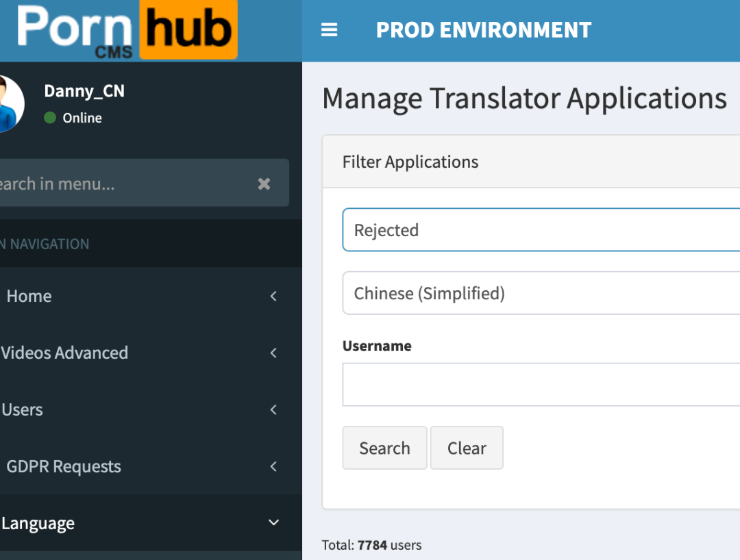Expand the Home menu chevron
The image size is (740, 560).
tap(273, 296)
